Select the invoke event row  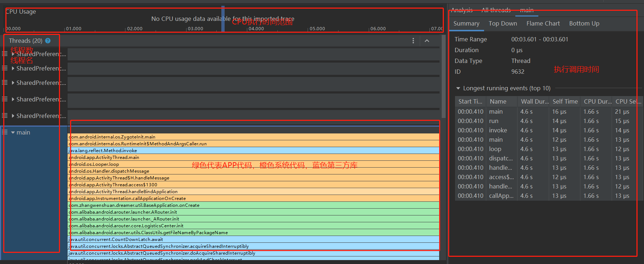[x=549, y=130]
